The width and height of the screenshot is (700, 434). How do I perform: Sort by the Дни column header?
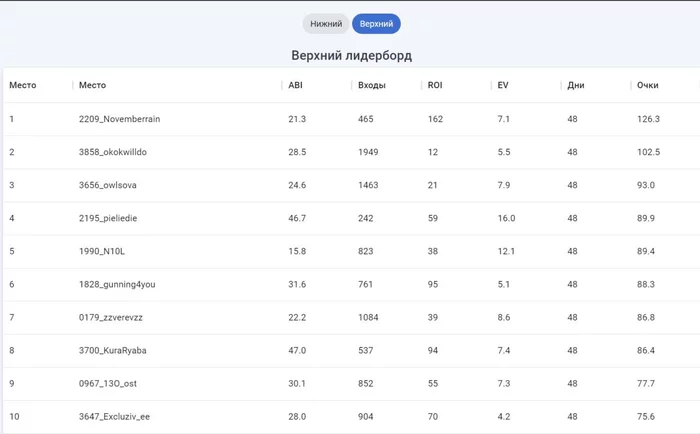coord(575,85)
